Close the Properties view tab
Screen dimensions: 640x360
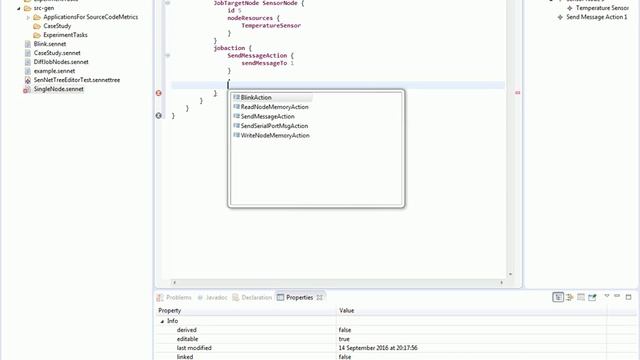(320, 298)
